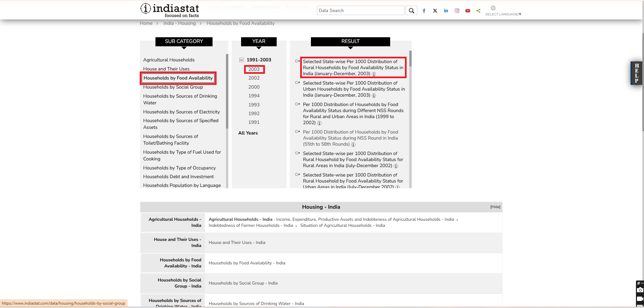The image size is (644, 308).
Task: Hide the Housing - India panel
Action: tap(495, 207)
